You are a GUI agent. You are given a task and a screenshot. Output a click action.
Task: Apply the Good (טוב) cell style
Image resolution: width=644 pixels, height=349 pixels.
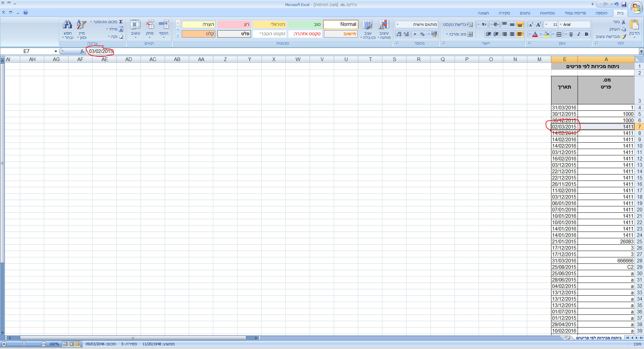305,24
